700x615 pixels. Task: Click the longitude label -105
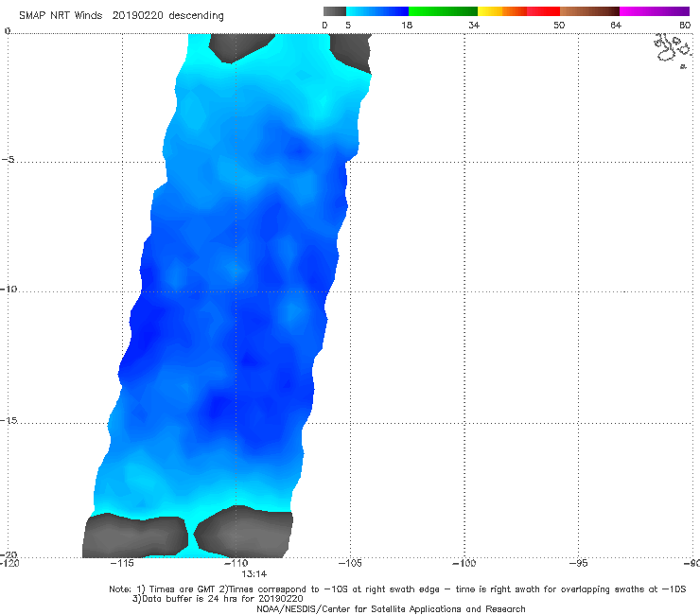click(x=350, y=563)
